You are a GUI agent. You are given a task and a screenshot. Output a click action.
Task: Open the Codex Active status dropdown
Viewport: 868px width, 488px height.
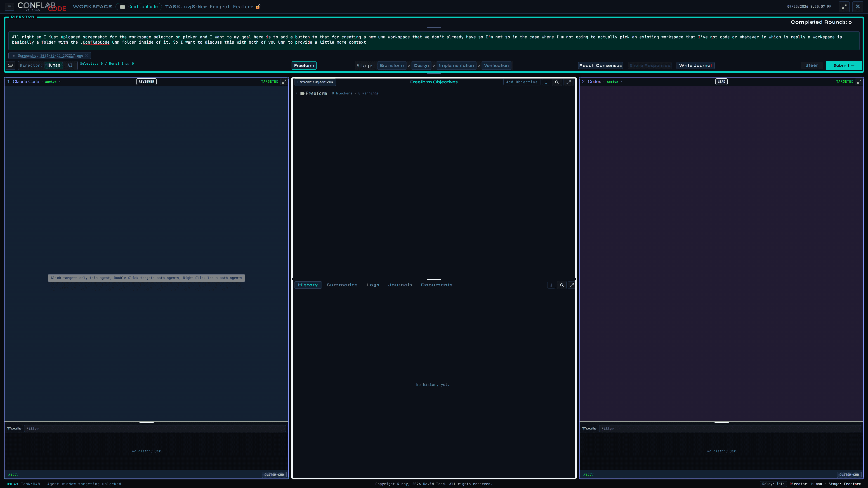tap(614, 82)
